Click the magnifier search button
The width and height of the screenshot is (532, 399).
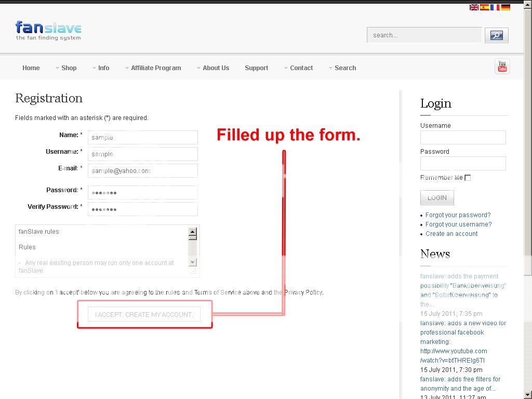pos(496,35)
